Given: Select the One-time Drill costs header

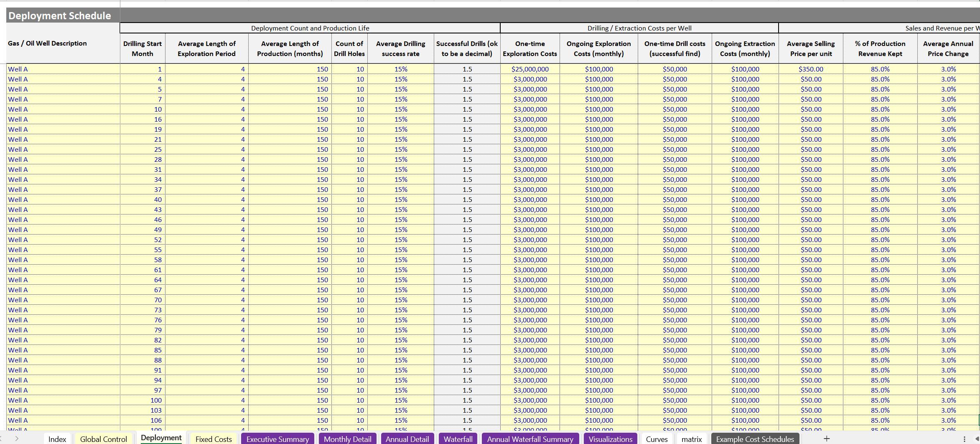Looking at the screenshot, I should click(x=675, y=48).
